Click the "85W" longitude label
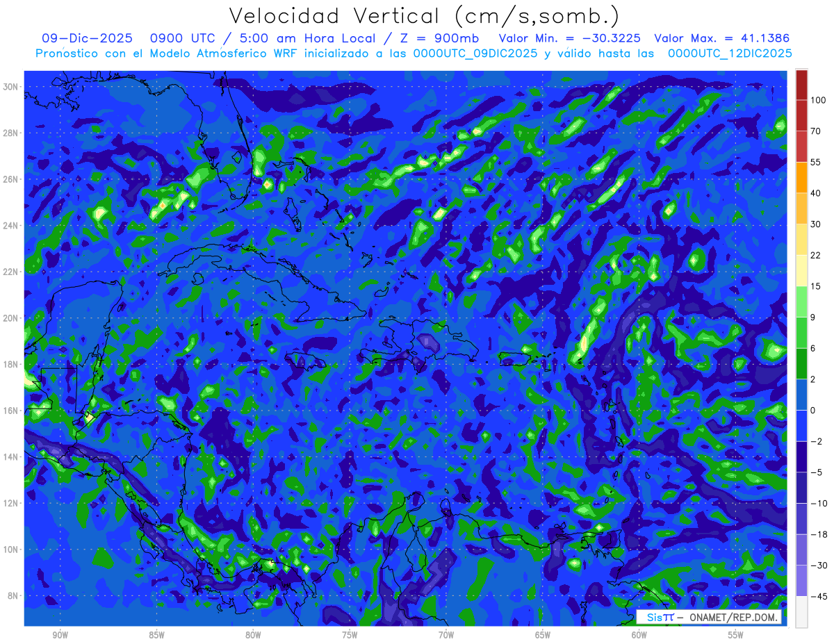Image resolution: width=834 pixels, height=644 pixels. click(x=156, y=635)
